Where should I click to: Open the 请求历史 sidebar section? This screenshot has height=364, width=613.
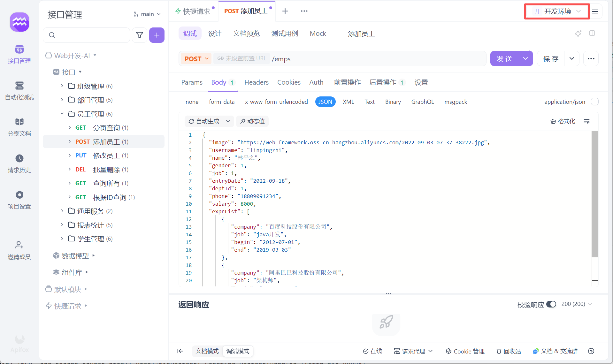click(19, 163)
